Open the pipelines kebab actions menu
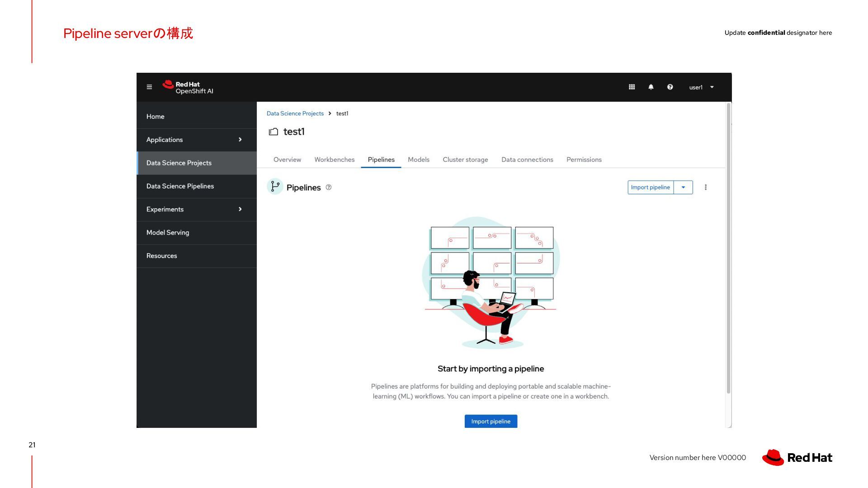Viewport: 868px width, 488px height. tap(705, 187)
